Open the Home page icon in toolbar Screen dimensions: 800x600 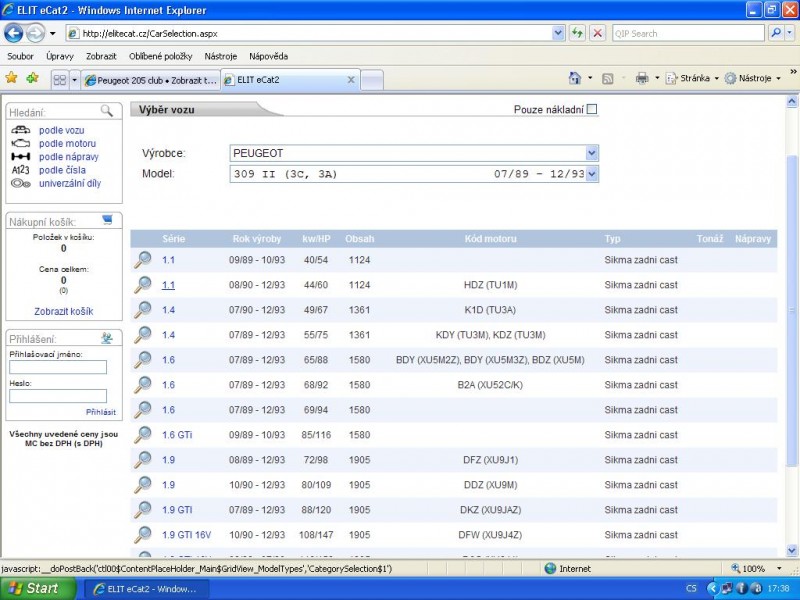[x=575, y=78]
